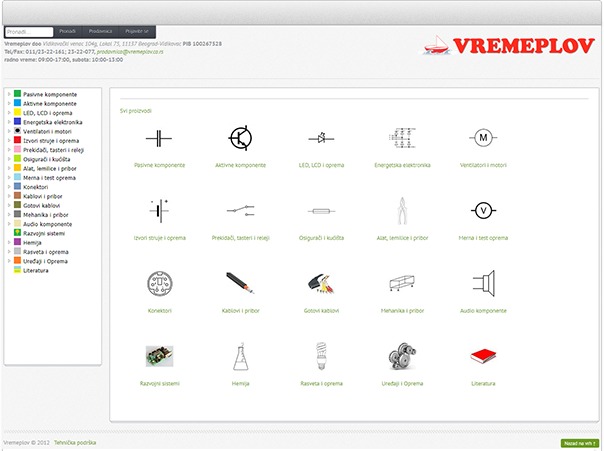Click the red Izvori struje color square
Screen dimensions: 604x451
[17, 141]
